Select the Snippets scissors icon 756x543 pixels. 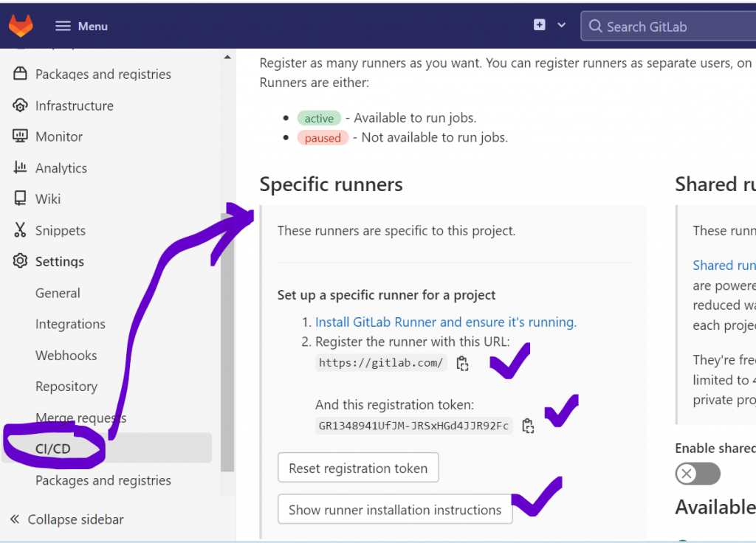[x=21, y=230]
